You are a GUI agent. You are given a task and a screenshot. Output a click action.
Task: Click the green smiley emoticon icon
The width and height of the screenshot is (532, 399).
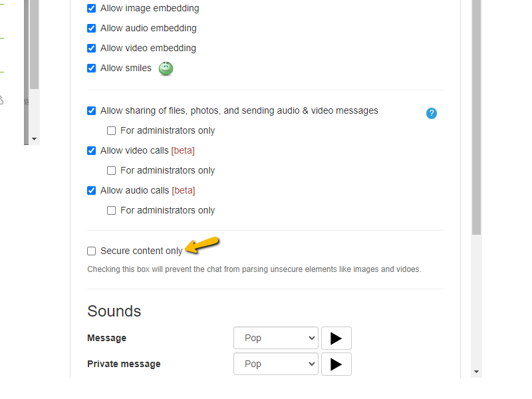coord(165,68)
